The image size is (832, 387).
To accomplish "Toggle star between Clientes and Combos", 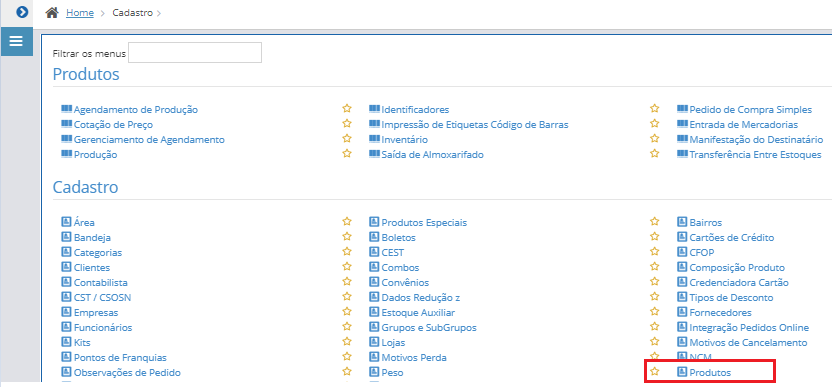I will point(347,266).
